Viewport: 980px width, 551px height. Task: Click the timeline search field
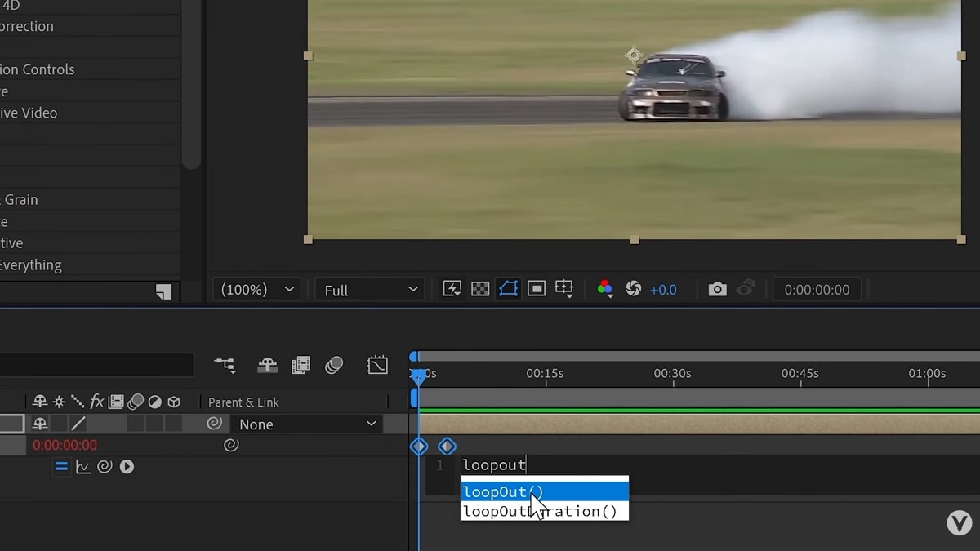point(96,365)
